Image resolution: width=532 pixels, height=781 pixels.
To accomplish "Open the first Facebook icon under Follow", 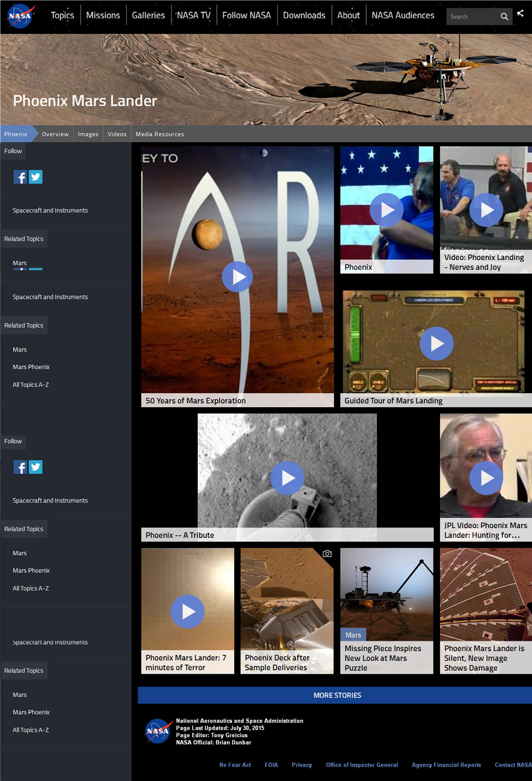I will click(20, 177).
